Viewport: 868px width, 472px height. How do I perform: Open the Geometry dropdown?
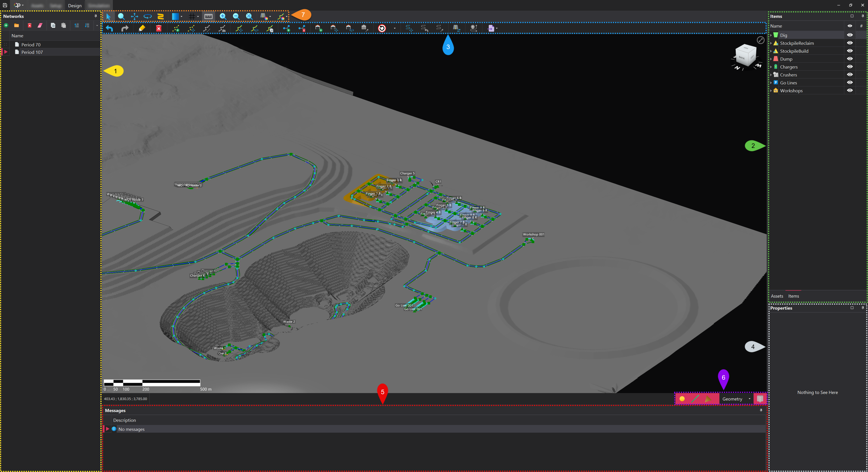click(749, 399)
